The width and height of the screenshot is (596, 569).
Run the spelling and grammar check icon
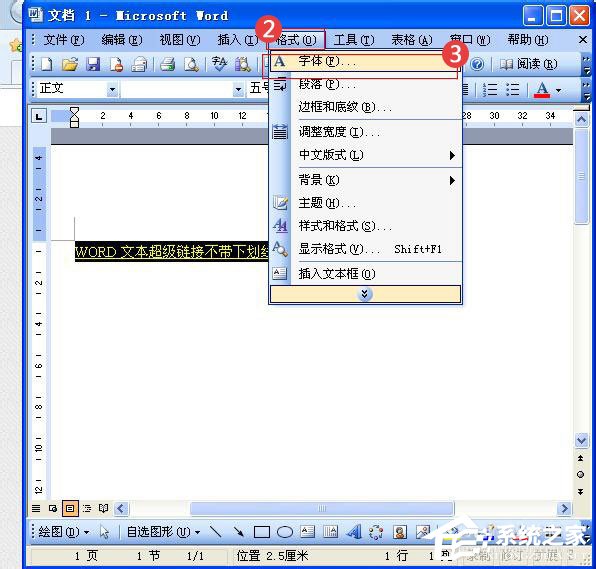pos(219,64)
